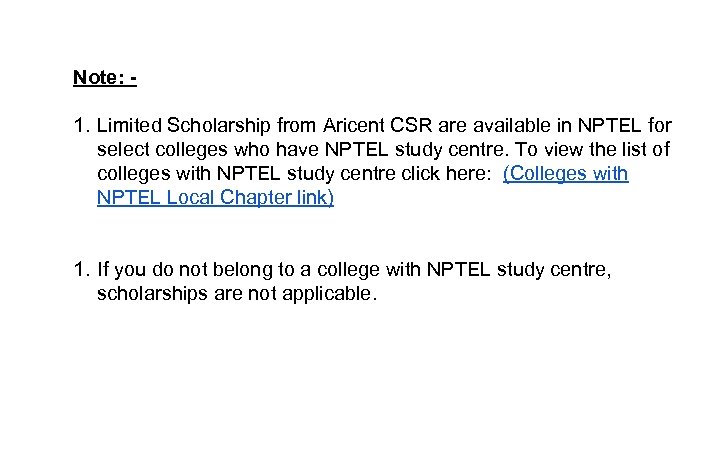Click the "NPTEL Local Chapter link)" link line

(x=215, y=198)
